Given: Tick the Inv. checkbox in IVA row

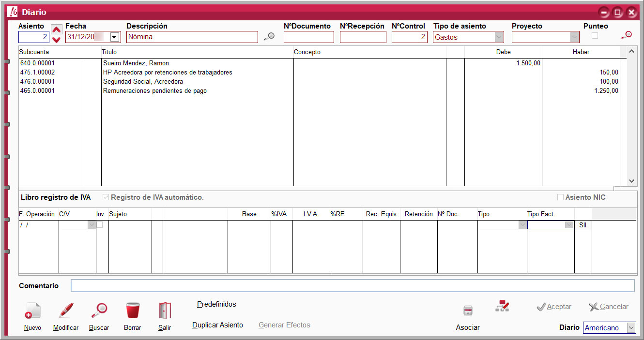Looking at the screenshot, I should click(x=99, y=225).
